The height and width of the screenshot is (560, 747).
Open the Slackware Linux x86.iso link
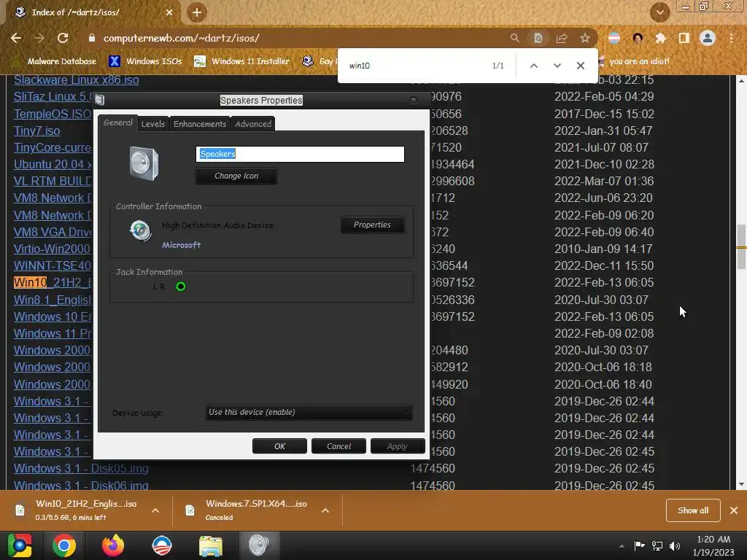pyautogui.click(x=76, y=80)
